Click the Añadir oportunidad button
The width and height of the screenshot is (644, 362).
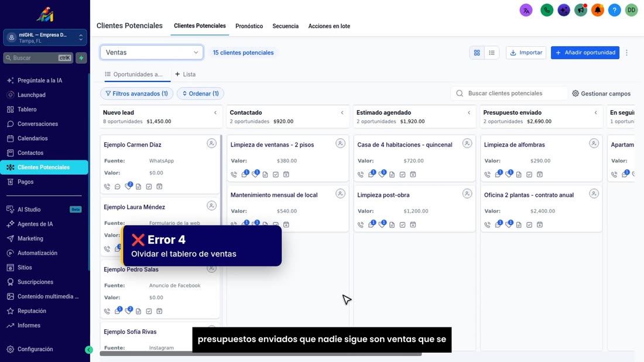pos(585,53)
